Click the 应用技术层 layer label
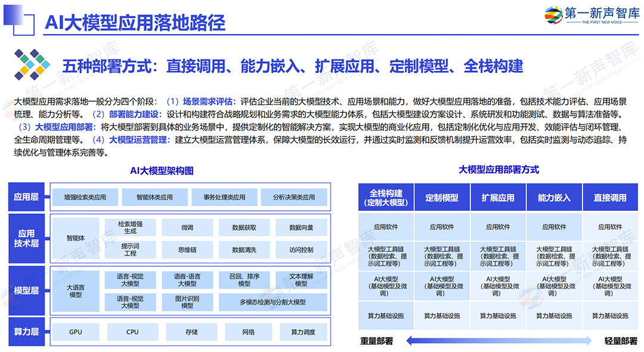The height and width of the screenshot is (352, 644). pyautogui.click(x=26, y=238)
